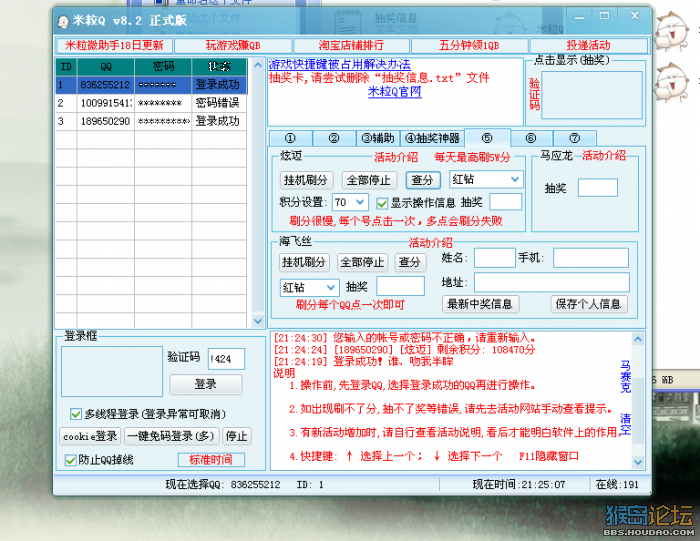Open 米粒微助手18日更新 banner button

click(x=114, y=46)
